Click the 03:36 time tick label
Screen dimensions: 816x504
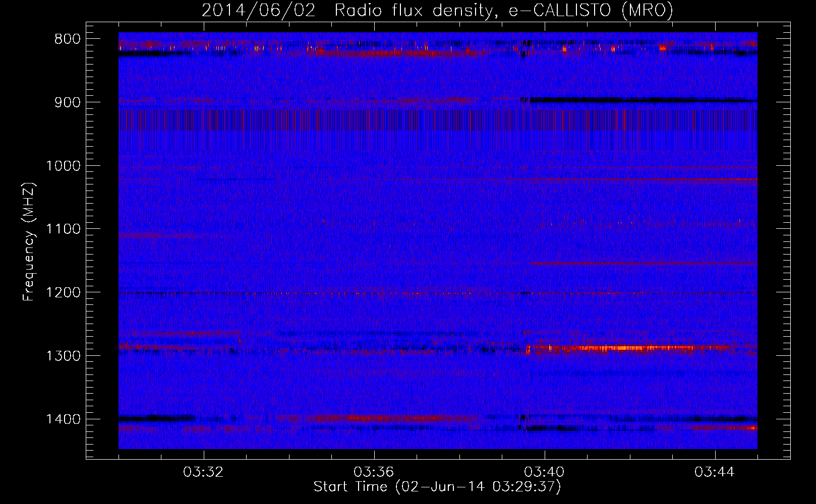(x=374, y=472)
